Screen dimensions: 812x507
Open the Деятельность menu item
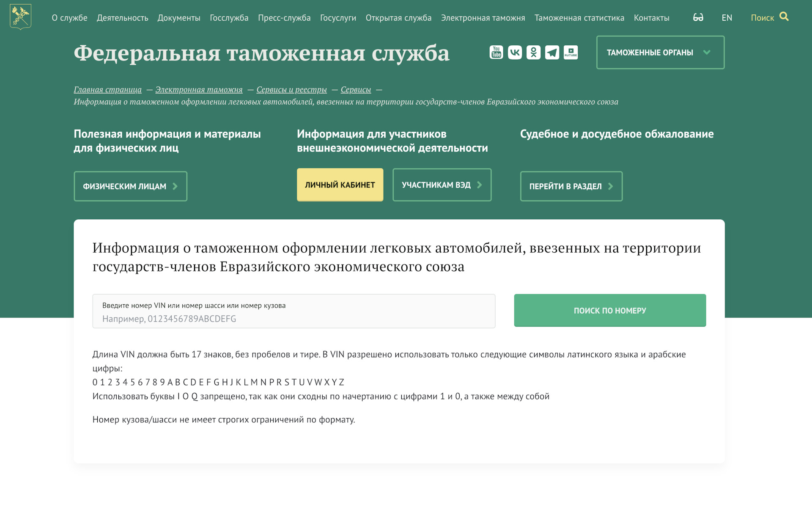coord(122,18)
